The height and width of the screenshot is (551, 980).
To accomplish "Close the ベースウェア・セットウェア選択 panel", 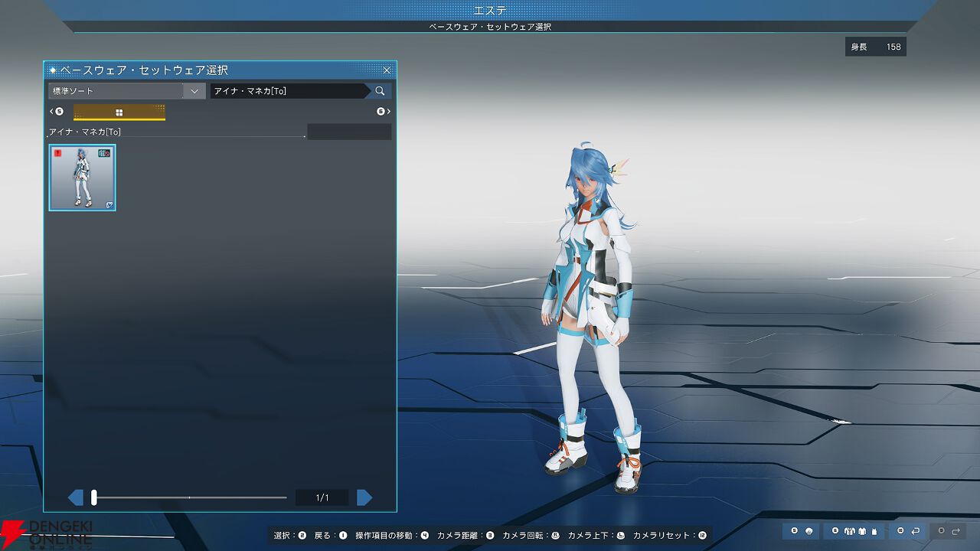I will (387, 70).
